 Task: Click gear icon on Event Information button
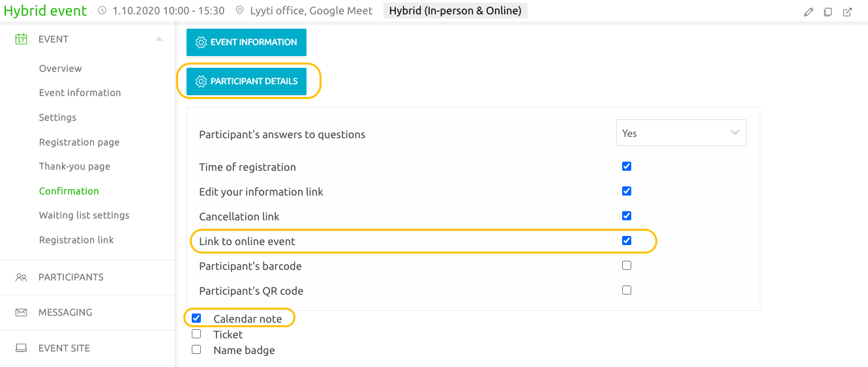pos(201,42)
